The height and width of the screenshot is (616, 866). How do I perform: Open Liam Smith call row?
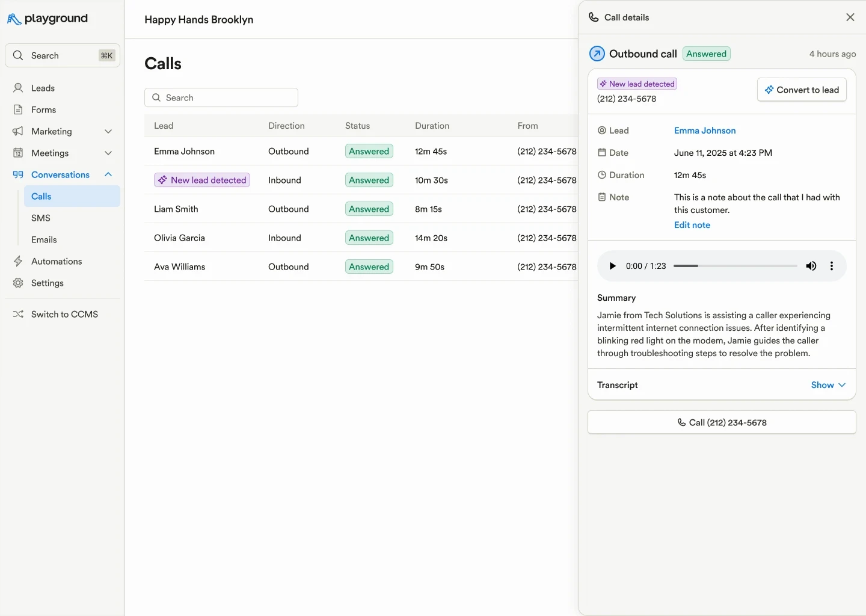tap(361, 209)
